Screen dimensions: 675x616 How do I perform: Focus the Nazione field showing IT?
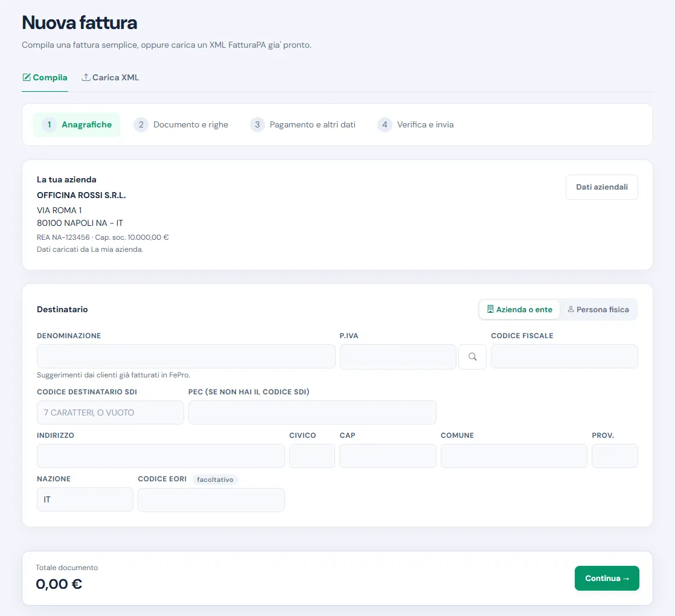tap(85, 499)
